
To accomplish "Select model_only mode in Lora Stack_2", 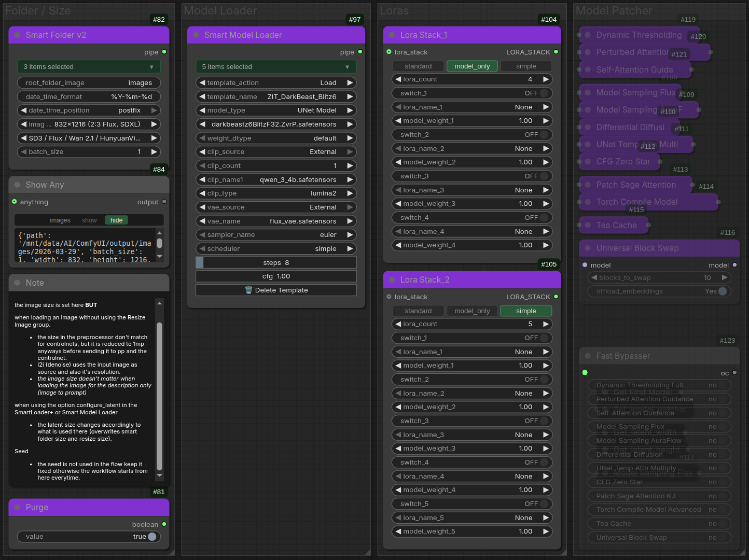I will click(472, 311).
